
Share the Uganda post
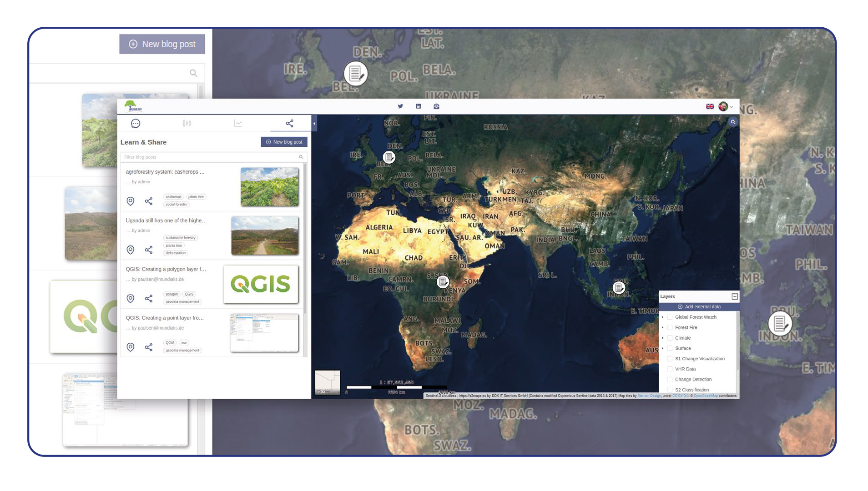click(148, 250)
